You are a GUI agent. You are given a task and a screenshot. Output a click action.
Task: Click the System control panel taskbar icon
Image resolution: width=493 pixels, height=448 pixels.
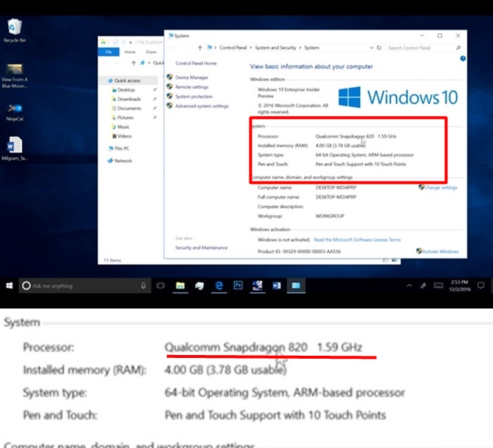click(296, 286)
